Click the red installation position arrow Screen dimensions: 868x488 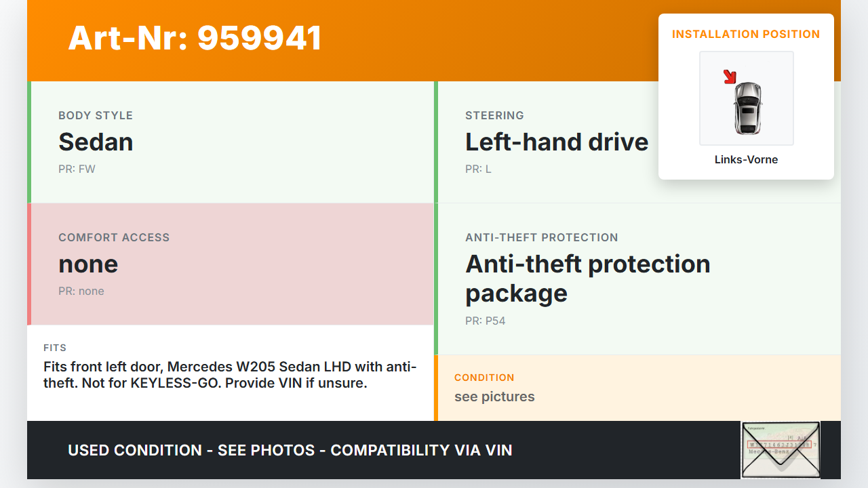click(730, 77)
